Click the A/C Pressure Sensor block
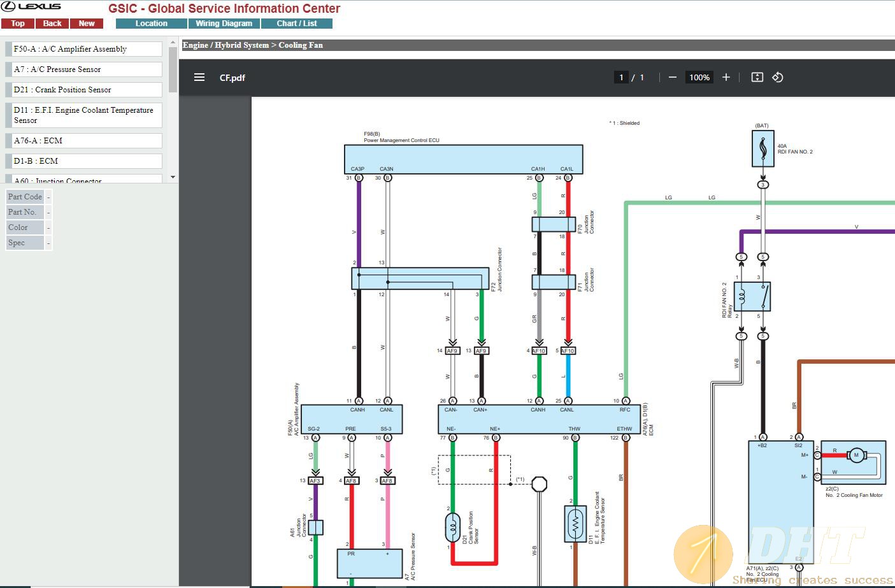 coord(369,563)
